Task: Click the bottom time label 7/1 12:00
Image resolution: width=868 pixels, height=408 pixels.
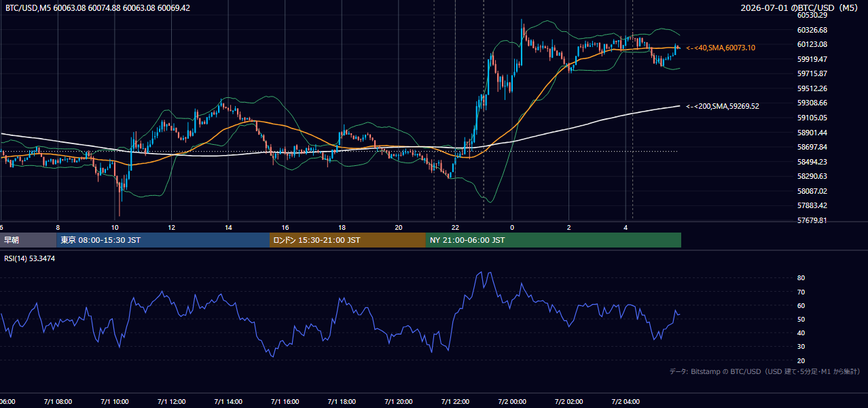Action: pyautogui.click(x=172, y=402)
